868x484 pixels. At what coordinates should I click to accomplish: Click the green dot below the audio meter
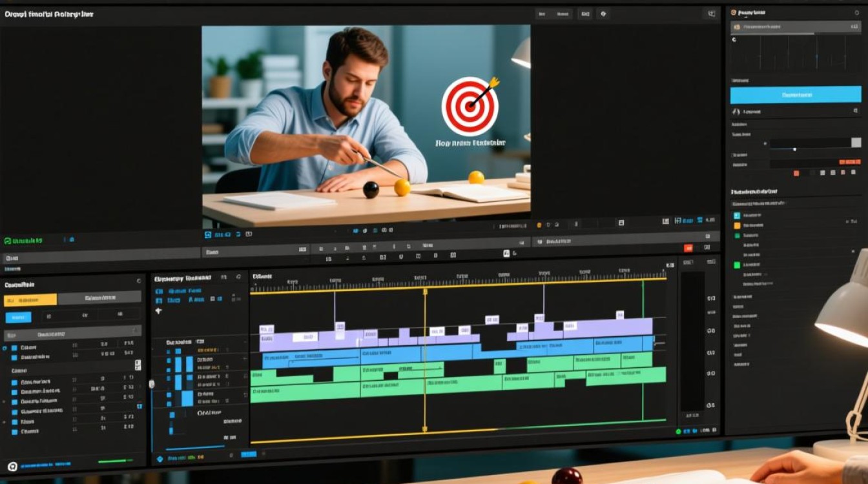pos(678,431)
